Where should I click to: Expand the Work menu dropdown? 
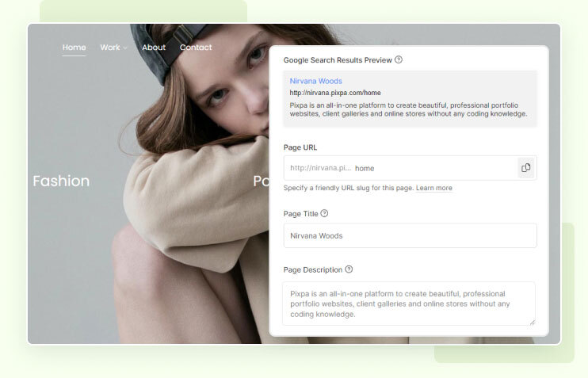113,48
